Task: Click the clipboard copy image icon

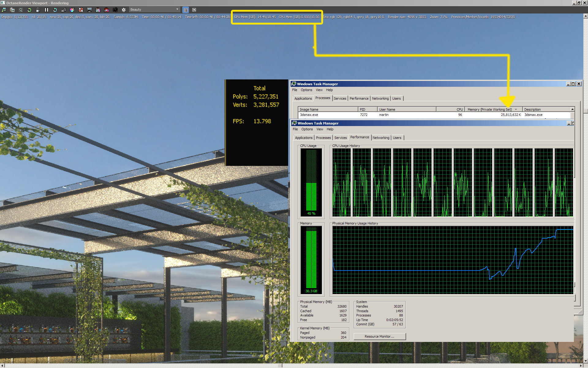Action: pyautogui.click(x=12, y=10)
